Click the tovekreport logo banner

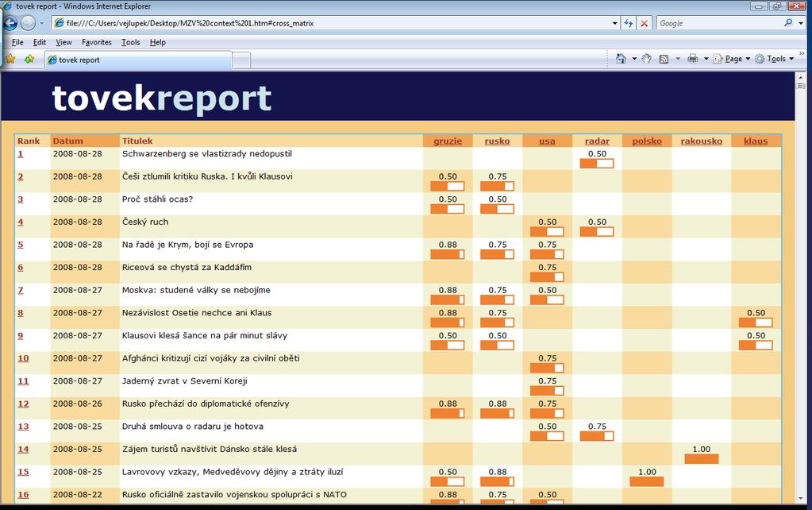(x=162, y=98)
